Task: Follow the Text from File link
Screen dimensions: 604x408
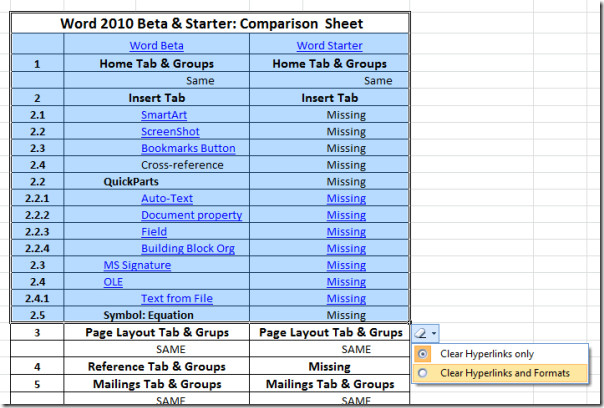Action: 176,299
